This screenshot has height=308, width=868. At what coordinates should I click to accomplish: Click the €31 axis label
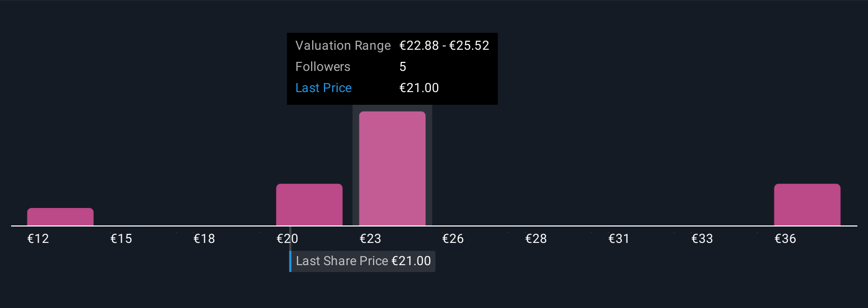click(619, 239)
